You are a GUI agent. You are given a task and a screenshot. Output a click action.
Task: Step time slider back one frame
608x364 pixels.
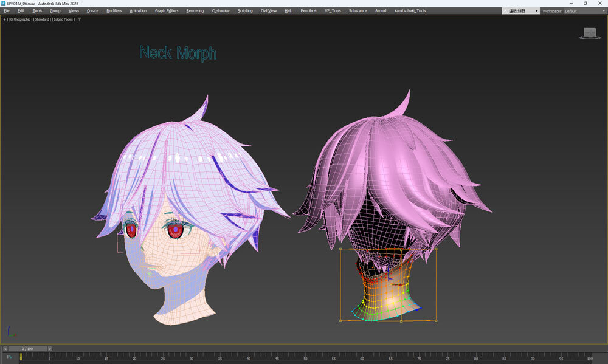(x=5, y=348)
